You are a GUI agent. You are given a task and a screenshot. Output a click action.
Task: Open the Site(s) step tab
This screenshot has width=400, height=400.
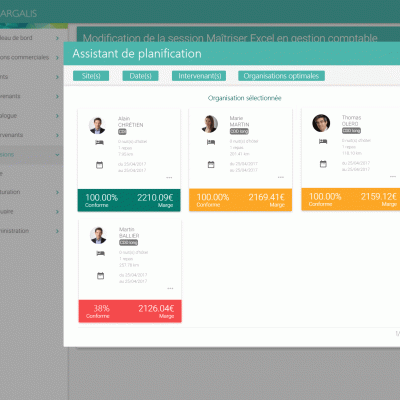click(x=91, y=76)
